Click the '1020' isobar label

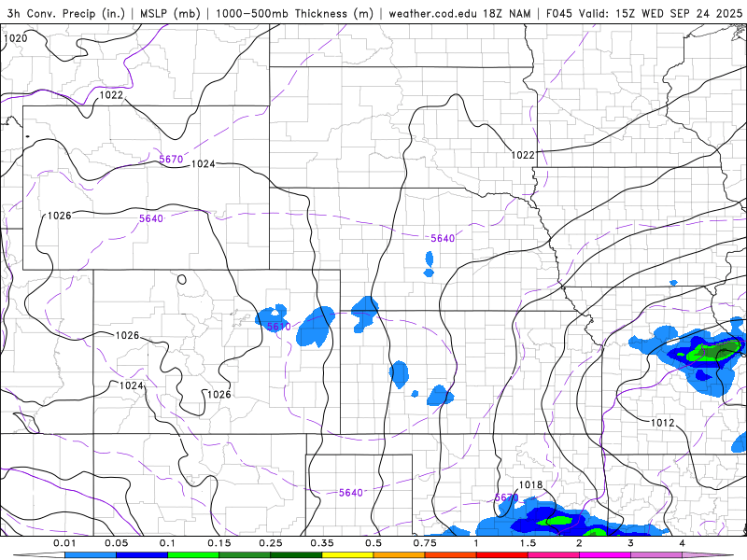click(16, 38)
